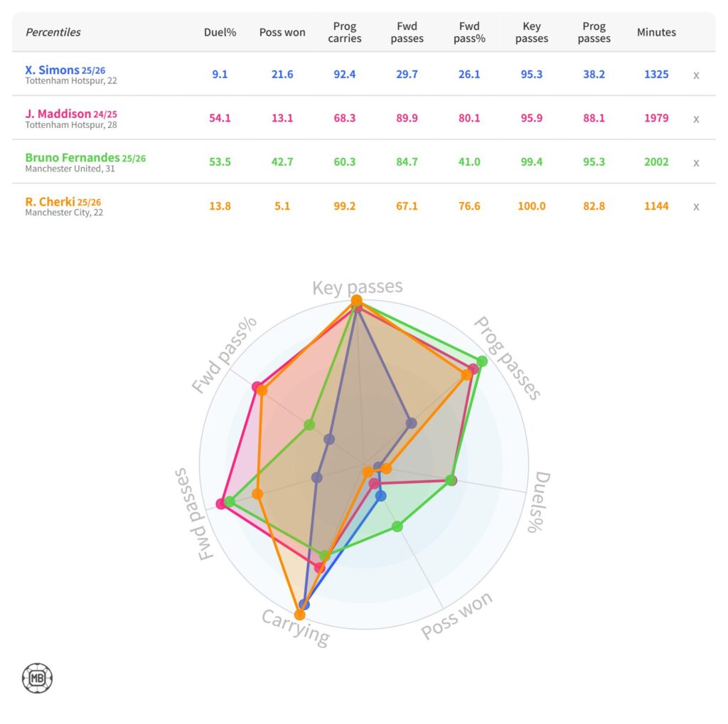Click Bruno Fernandes' green Prog passes point

[482, 361]
